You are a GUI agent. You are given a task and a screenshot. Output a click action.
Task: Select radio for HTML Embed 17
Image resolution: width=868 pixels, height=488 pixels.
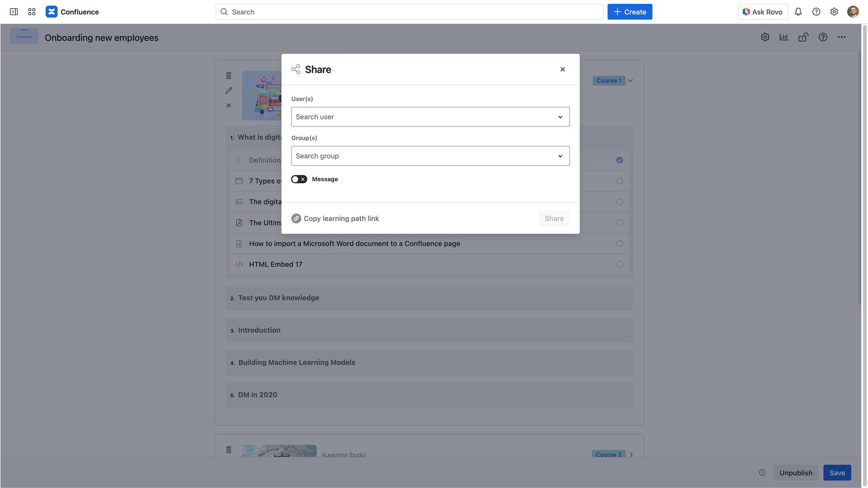(x=619, y=265)
